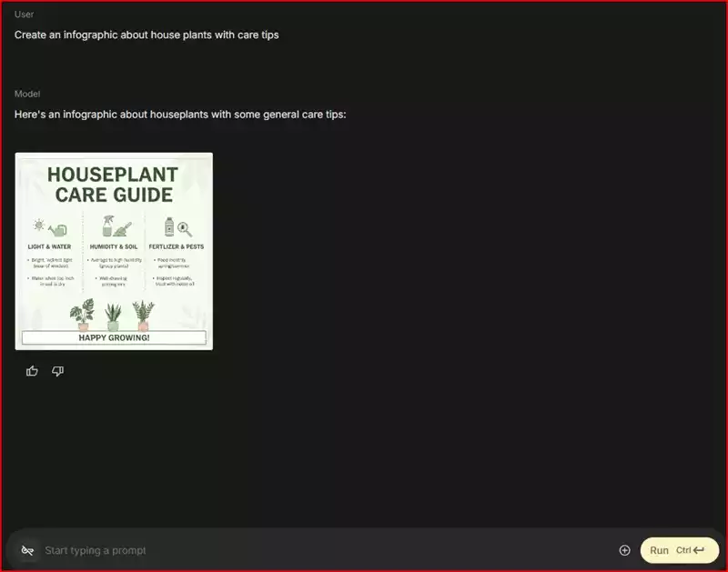Click the sun icon in the infographic

38,226
